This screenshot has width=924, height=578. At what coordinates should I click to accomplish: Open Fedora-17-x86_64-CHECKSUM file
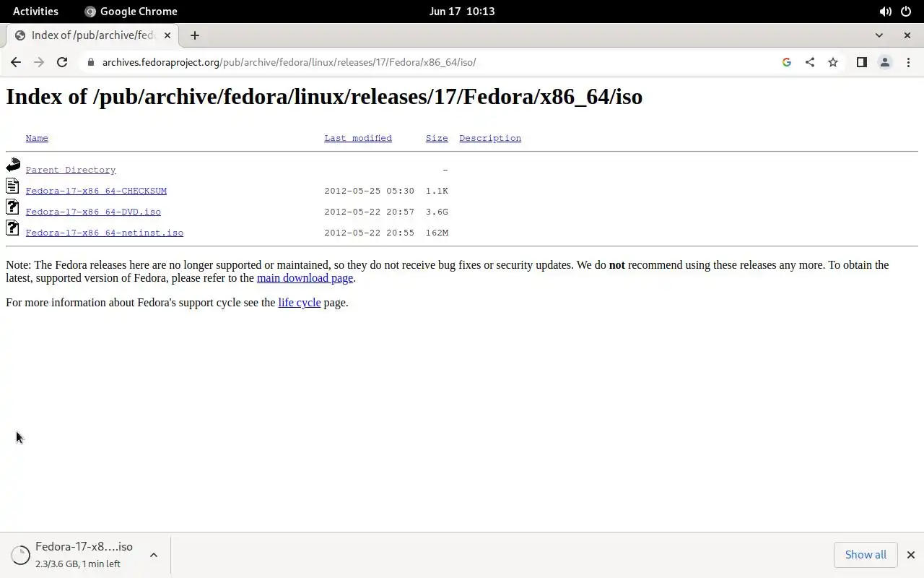click(x=96, y=191)
